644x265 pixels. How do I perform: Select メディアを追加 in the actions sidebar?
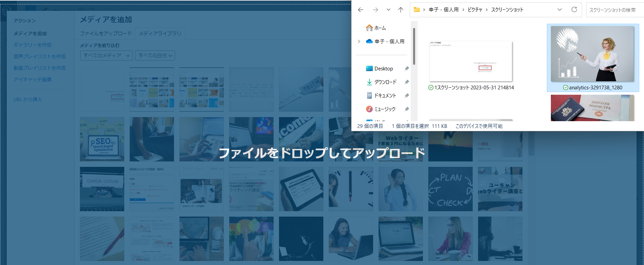[x=30, y=33]
